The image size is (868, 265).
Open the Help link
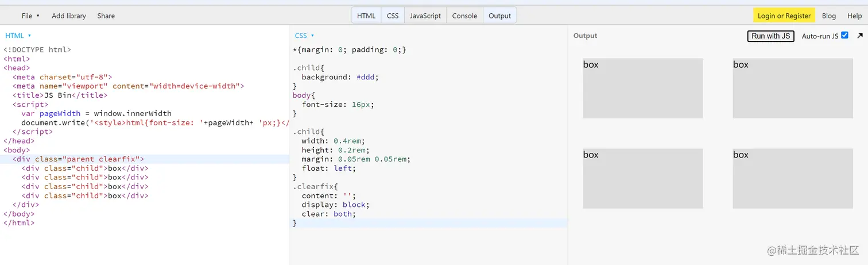point(854,16)
